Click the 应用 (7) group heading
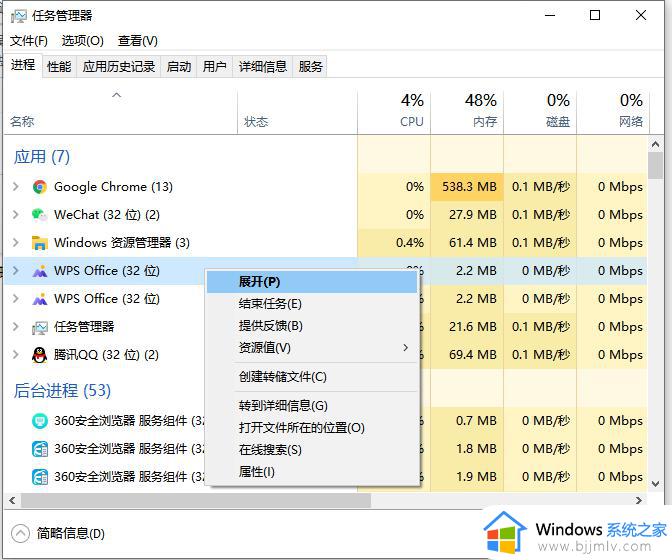This screenshot has height=560, width=672. point(42,157)
